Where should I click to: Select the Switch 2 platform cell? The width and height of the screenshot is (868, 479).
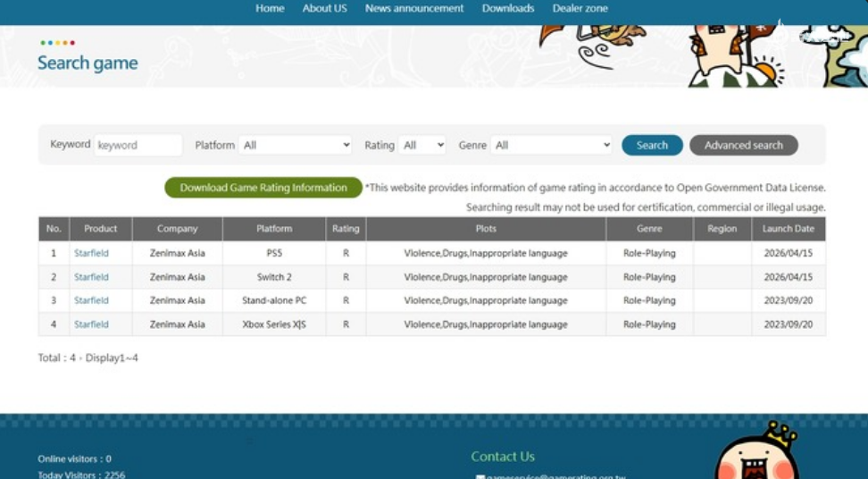(x=274, y=277)
